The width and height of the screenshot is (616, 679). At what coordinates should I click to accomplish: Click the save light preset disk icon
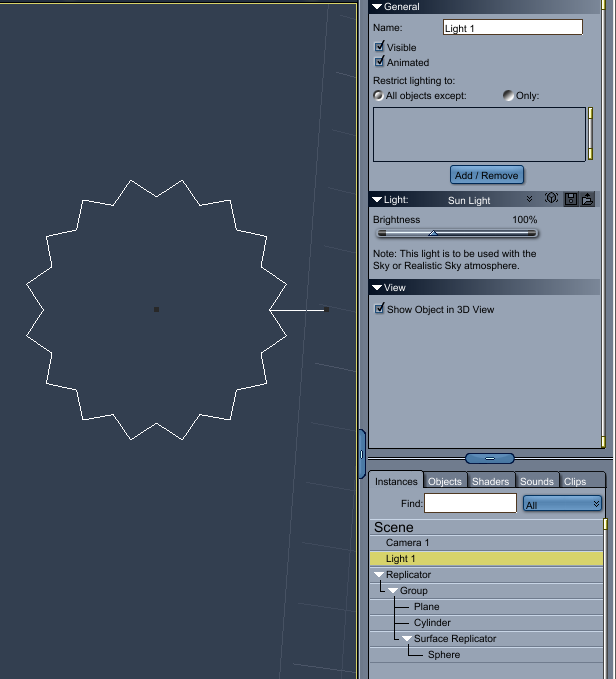[x=571, y=199]
